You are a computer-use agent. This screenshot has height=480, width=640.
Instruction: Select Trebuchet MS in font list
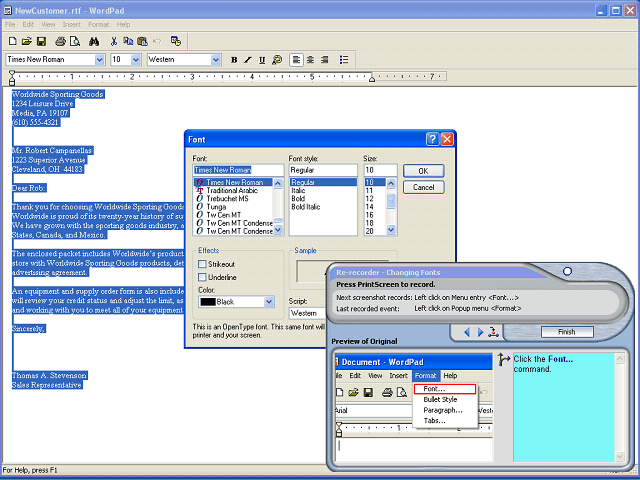pyautogui.click(x=227, y=199)
